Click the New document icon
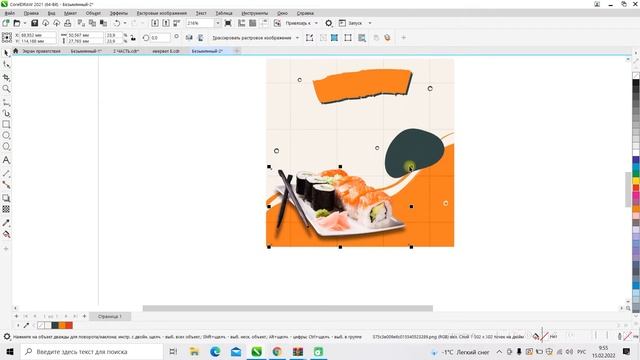Viewport: 640px width, 360px height. 6,23
